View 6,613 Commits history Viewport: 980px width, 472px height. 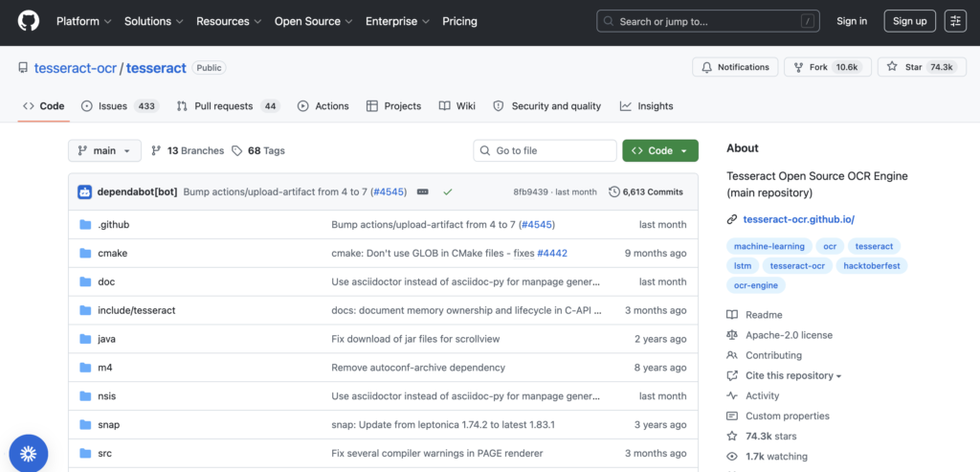(646, 191)
